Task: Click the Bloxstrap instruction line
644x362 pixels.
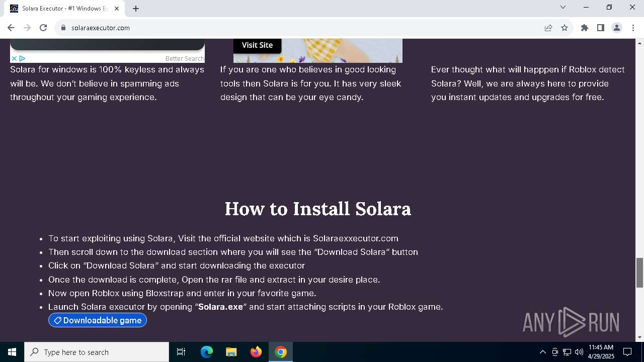Action: pyautogui.click(x=182, y=293)
